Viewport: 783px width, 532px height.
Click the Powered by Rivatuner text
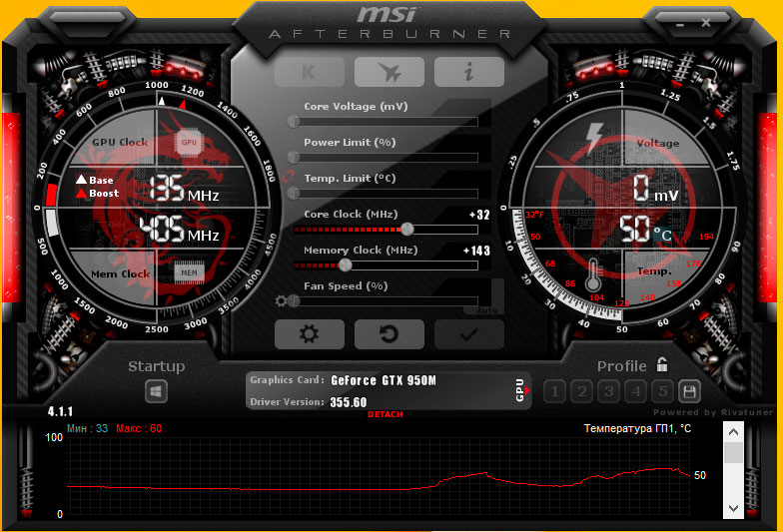click(713, 412)
